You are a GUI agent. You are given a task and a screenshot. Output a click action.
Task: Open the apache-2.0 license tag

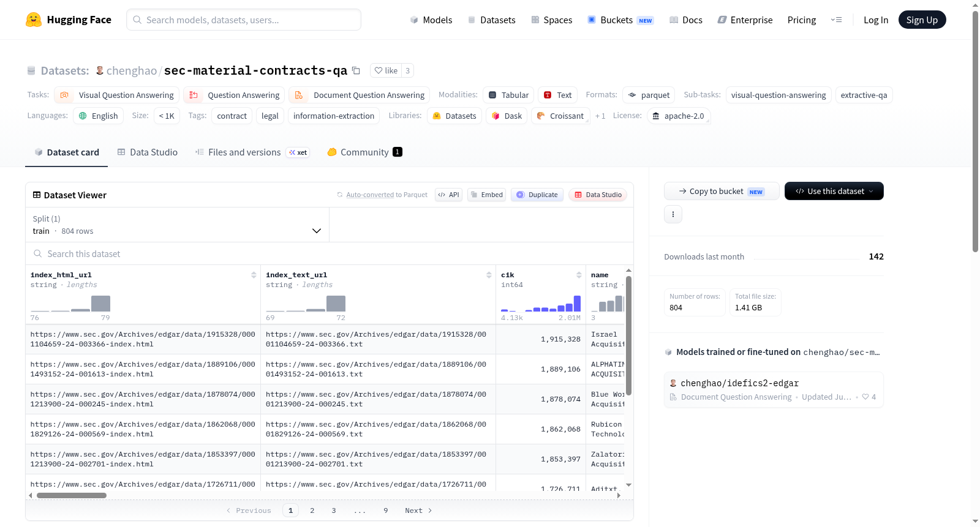[678, 116]
